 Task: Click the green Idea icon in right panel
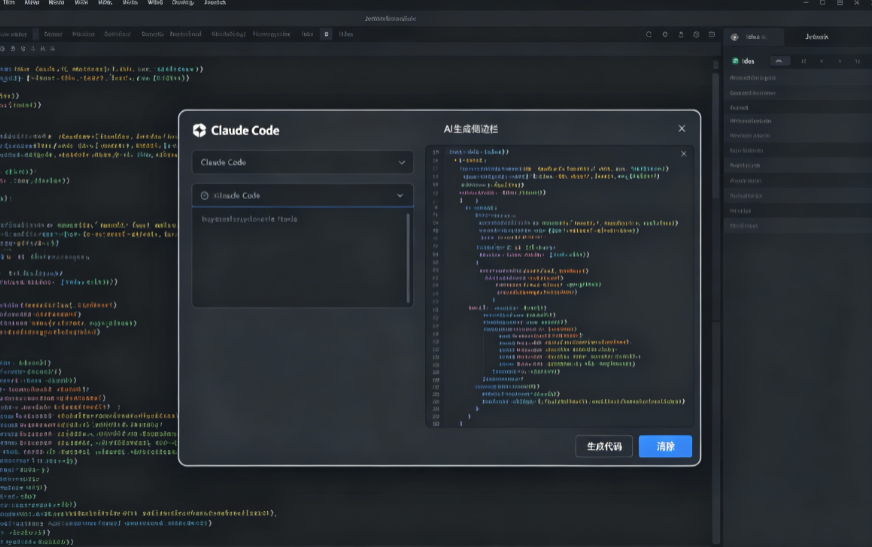[735, 61]
